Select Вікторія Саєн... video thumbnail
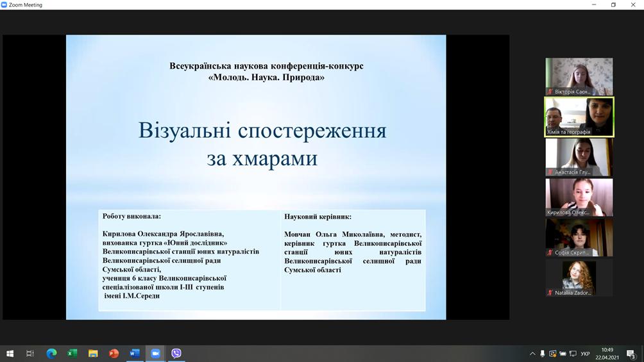The image size is (644, 362). coord(579,76)
